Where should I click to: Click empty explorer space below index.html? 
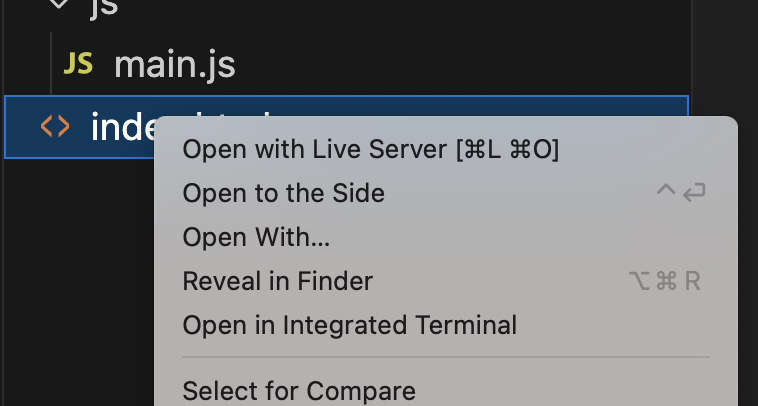click(75, 280)
